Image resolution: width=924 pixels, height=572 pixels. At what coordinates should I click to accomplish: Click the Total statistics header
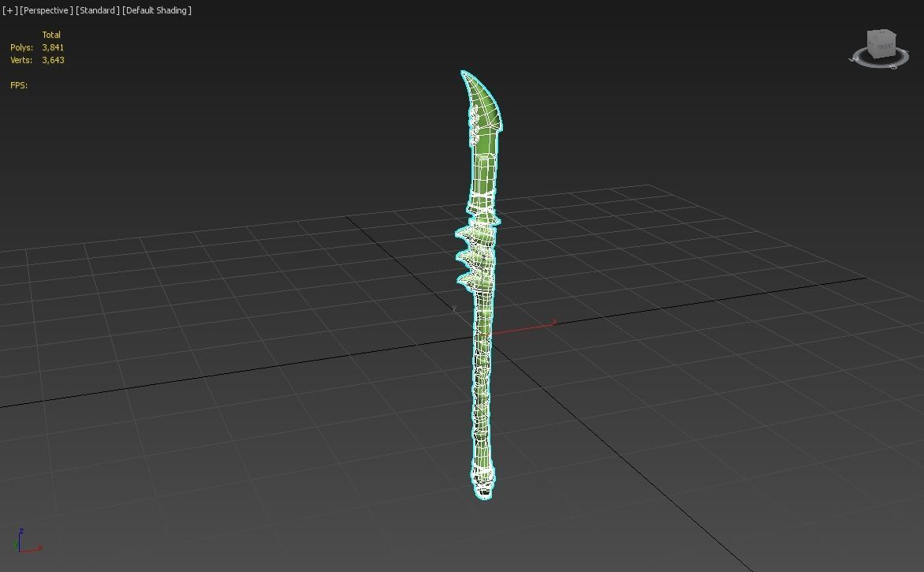[x=51, y=35]
